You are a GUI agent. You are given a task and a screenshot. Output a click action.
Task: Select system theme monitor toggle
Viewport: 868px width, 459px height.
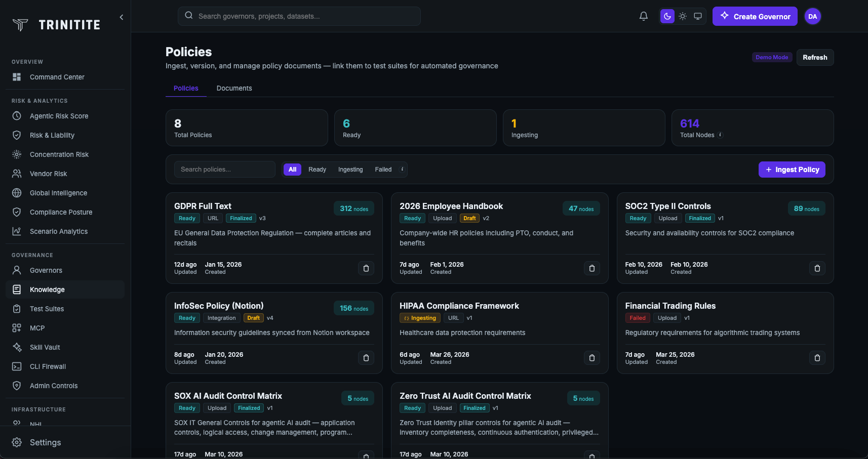click(698, 16)
